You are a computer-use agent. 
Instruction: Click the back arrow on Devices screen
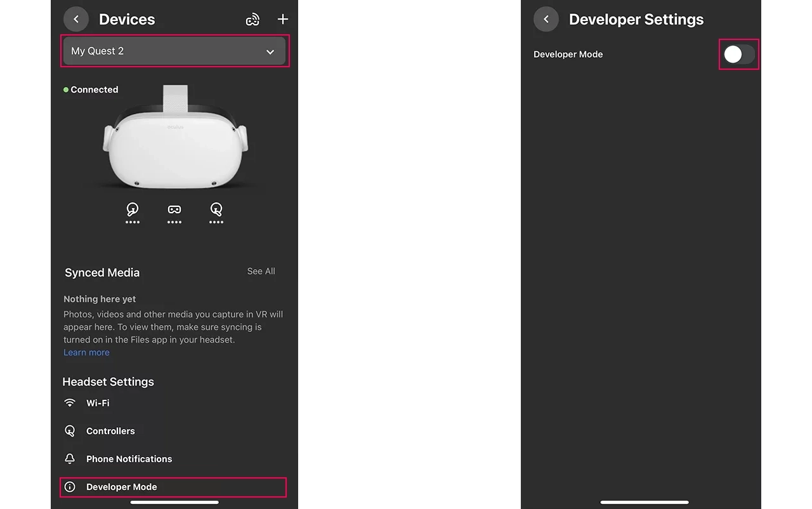point(75,19)
